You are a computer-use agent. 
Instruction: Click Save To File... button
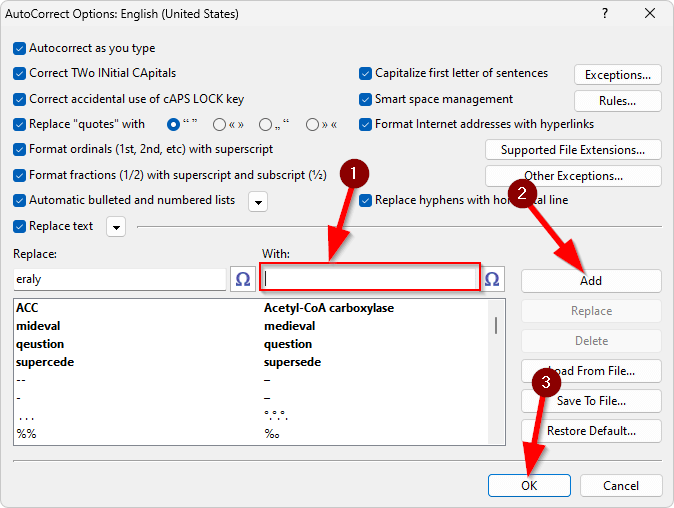click(591, 401)
